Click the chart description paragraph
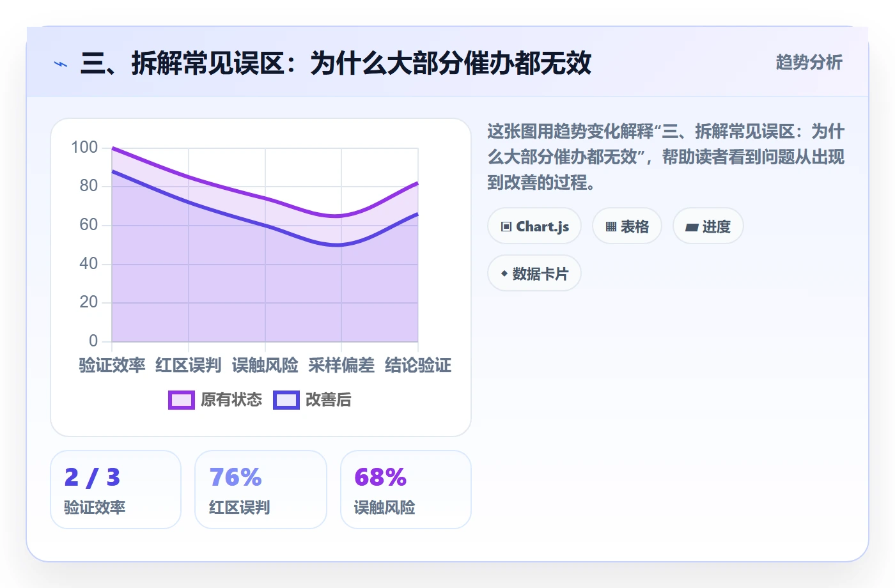This screenshot has height=588, width=895. tap(666, 157)
